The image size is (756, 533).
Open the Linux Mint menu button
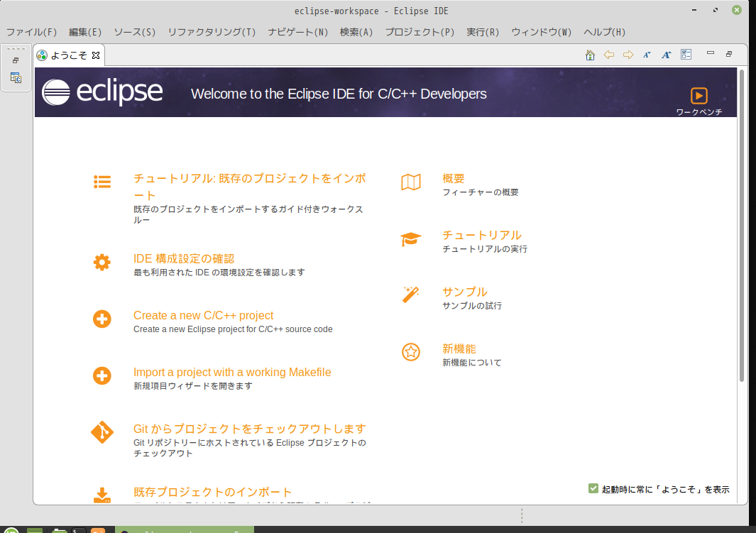pyautogui.click(x=11, y=530)
